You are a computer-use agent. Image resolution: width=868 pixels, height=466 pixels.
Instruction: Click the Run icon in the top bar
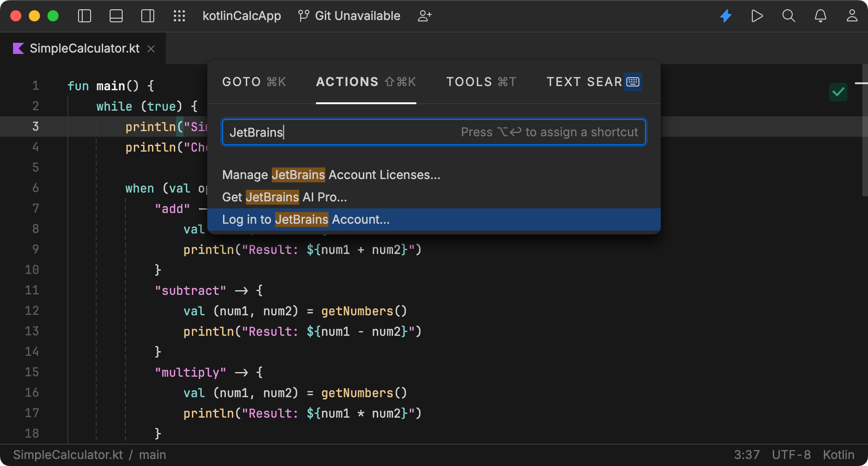(757, 15)
